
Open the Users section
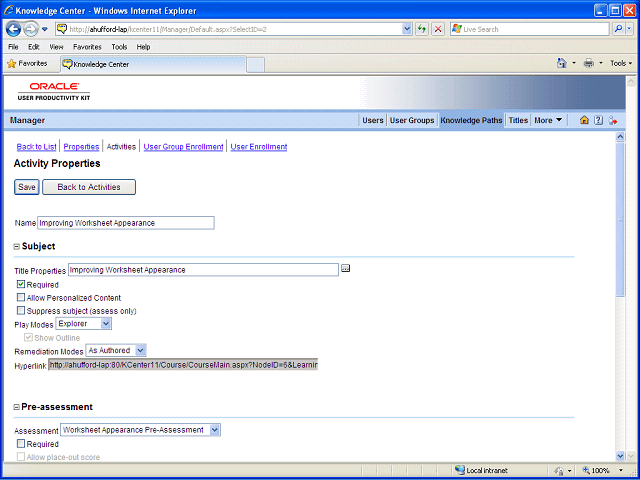[x=373, y=120]
